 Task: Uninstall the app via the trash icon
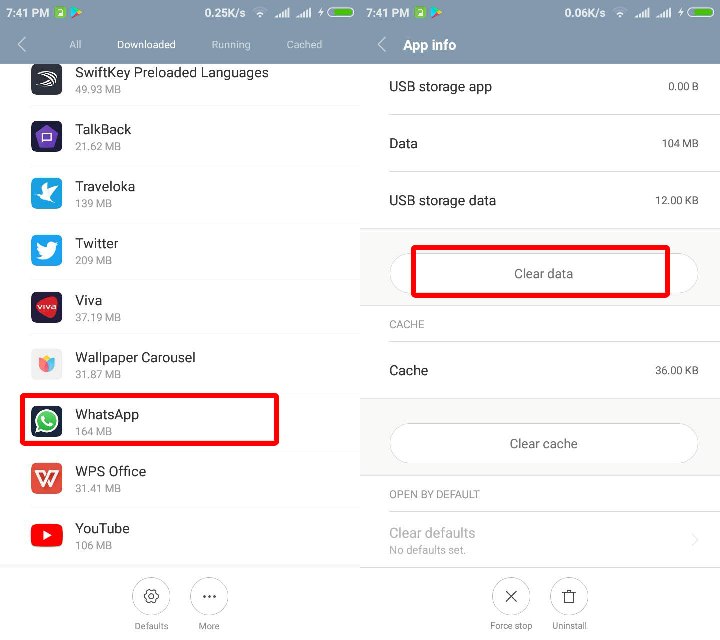click(569, 596)
